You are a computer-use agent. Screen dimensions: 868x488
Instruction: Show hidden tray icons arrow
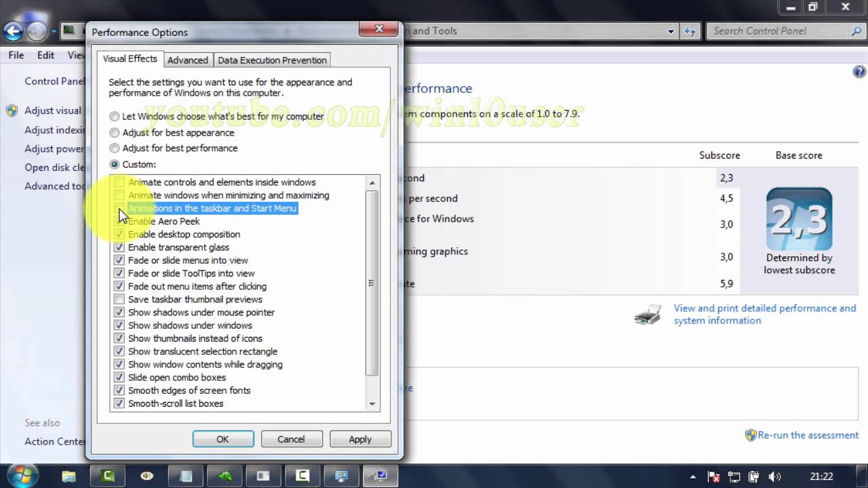pos(692,476)
